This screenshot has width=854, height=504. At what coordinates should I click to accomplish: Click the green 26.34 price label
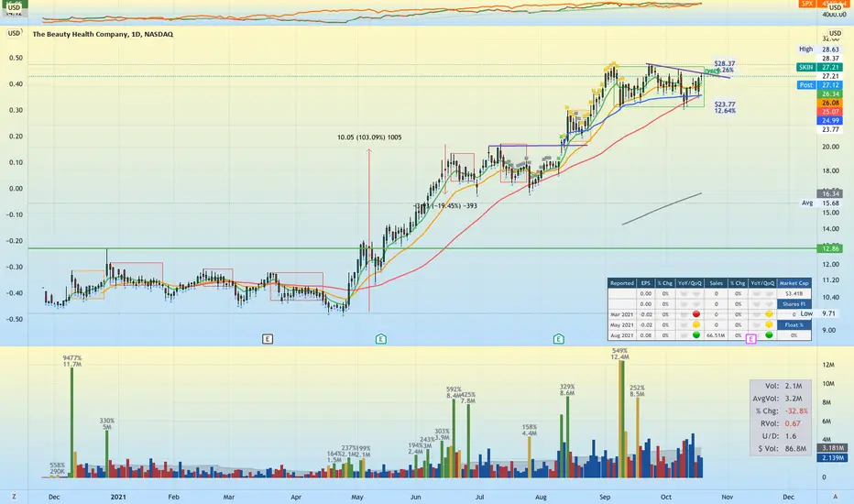coord(830,94)
